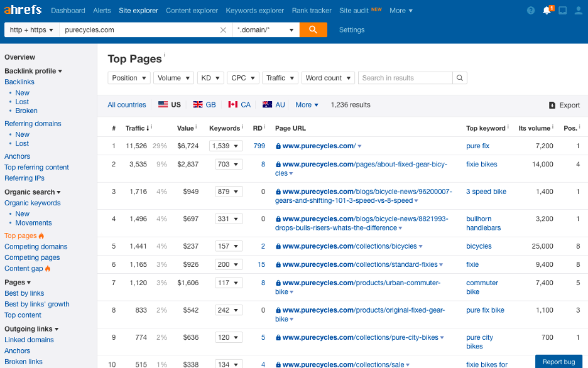
Task: Open the KD filter dropdown
Action: (x=210, y=78)
